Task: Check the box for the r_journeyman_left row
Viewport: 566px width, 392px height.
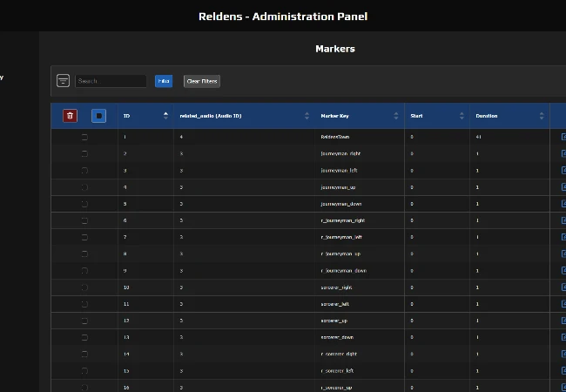Action: coord(84,237)
